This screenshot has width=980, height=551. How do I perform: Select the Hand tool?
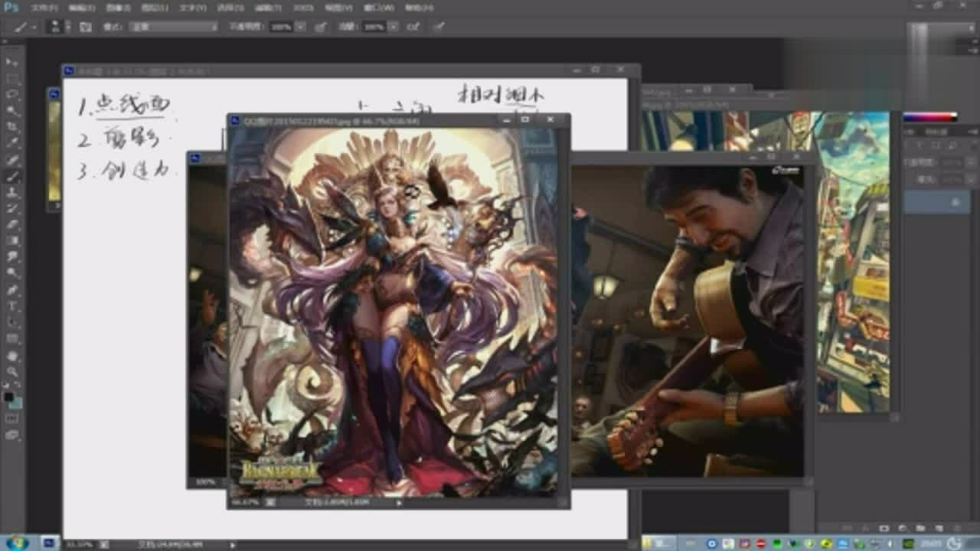click(x=12, y=356)
